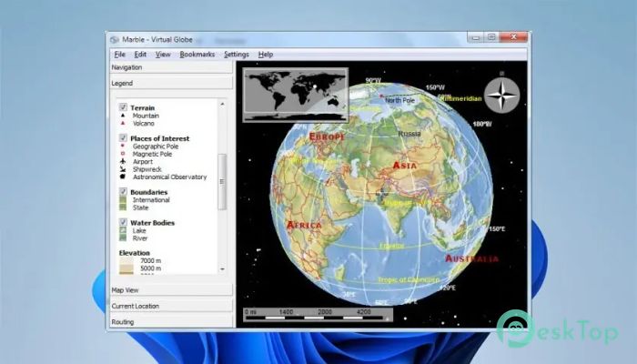
Task: Click the Asia label on the globe
Action: coord(405,166)
